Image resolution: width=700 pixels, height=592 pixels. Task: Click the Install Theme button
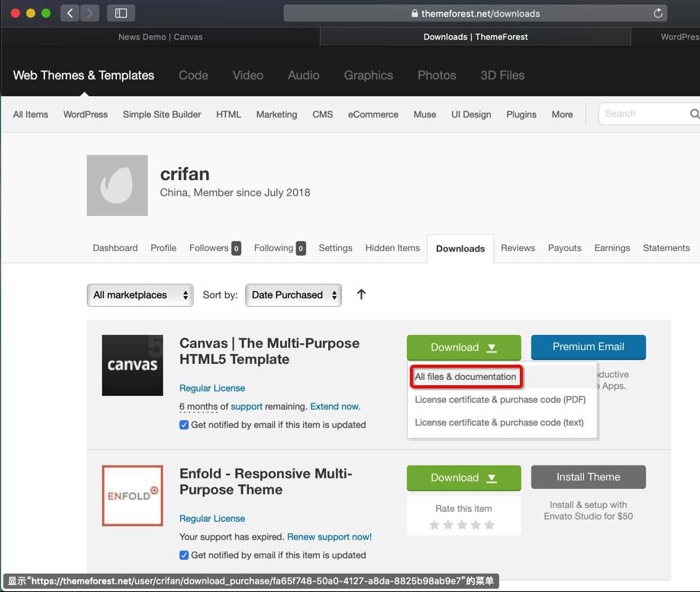coord(589,478)
